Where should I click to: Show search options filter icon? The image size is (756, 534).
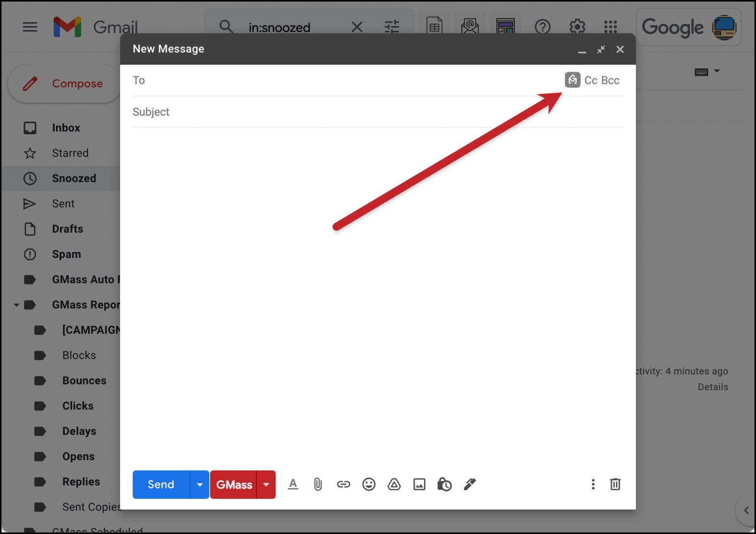click(x=392, y=27)
